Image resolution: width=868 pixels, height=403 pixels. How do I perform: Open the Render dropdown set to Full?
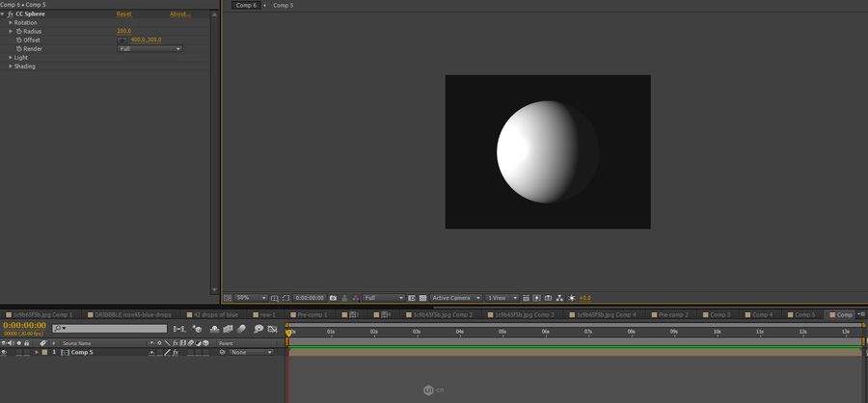point(149,48)
